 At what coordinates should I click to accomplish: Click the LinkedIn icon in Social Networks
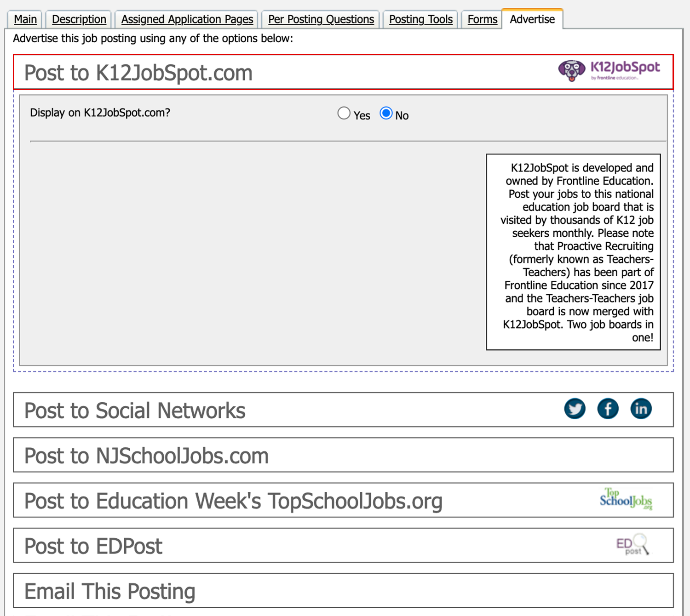pyautogui.click(x=641, y=409)
